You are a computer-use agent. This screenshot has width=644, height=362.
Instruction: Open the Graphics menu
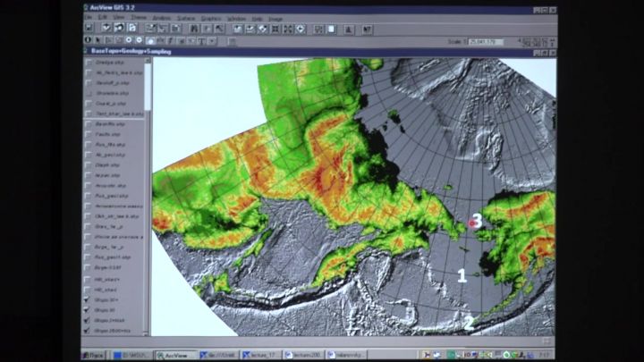211,18
